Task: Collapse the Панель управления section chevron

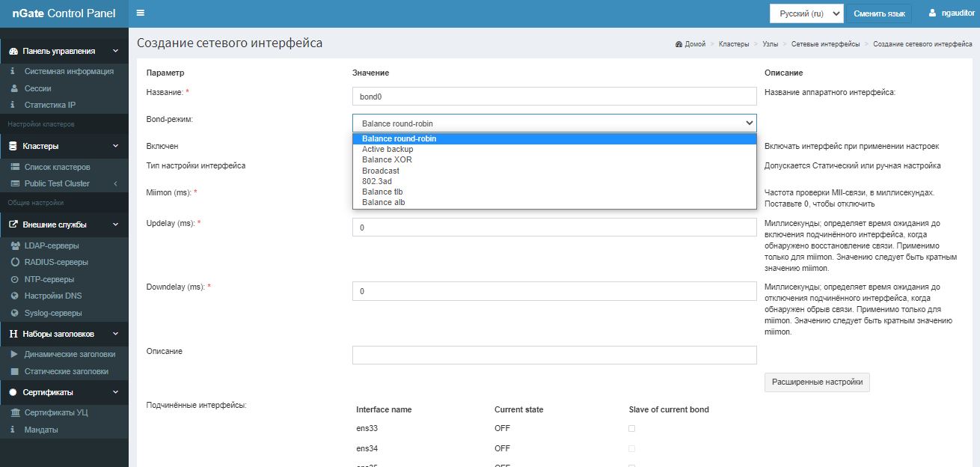Action: (x=115, y=51)
